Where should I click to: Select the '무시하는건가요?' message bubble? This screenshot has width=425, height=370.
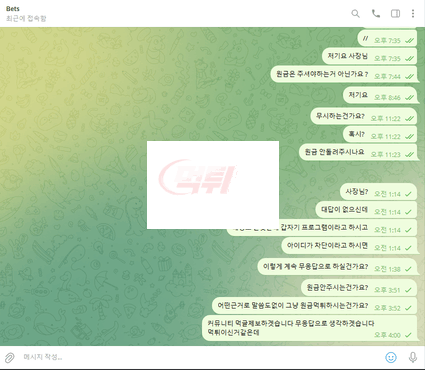(364, 116)
